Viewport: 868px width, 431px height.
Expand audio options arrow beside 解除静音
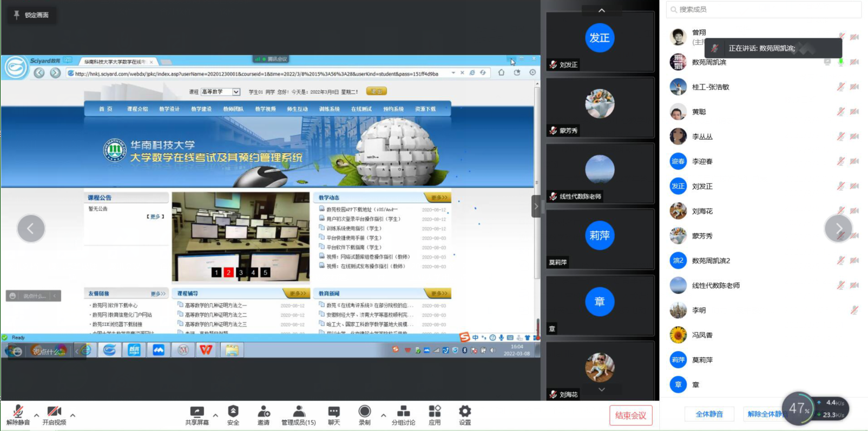(36, 415)
